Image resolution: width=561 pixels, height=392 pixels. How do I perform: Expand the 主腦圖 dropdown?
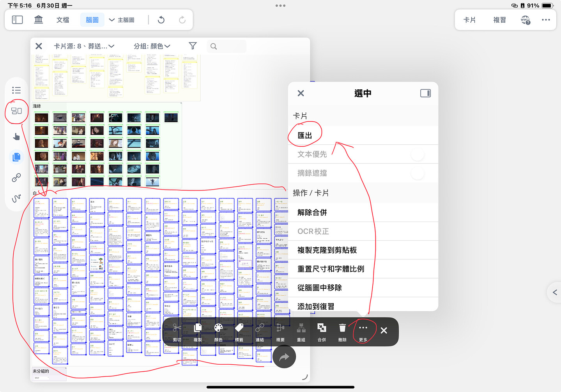(122, 20)
